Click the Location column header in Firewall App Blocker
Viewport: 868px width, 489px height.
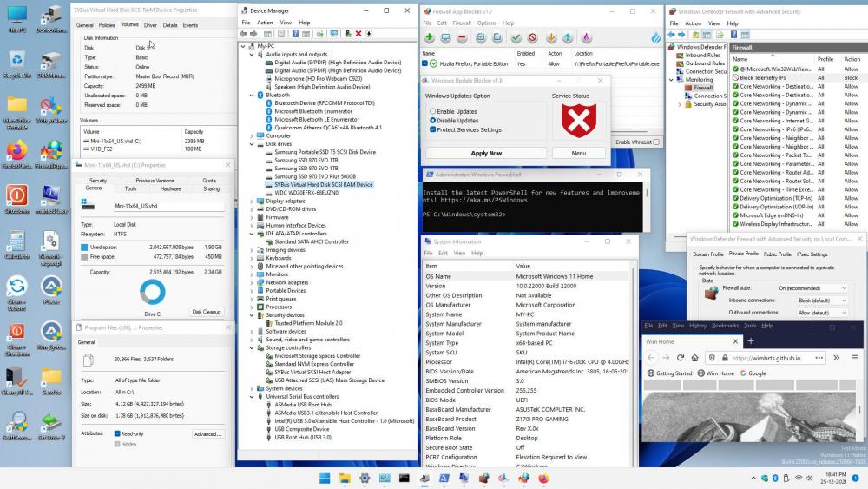(583, 54)
